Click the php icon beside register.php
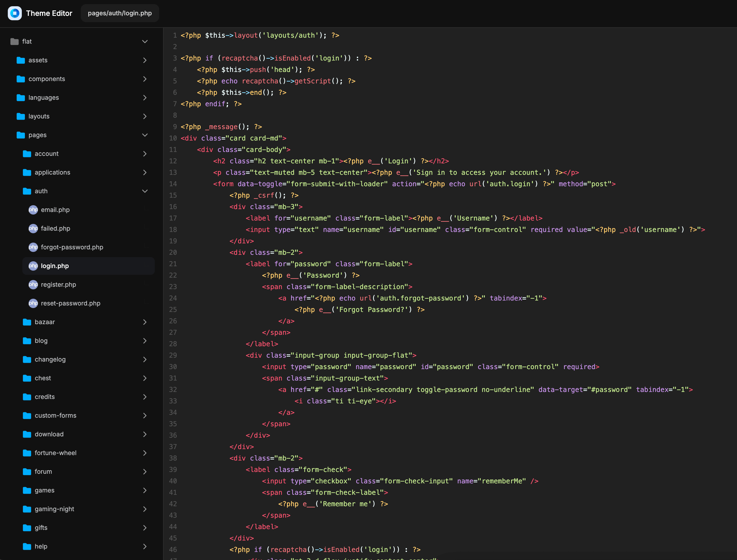This screenshot has height=560, width=737. 33,284
